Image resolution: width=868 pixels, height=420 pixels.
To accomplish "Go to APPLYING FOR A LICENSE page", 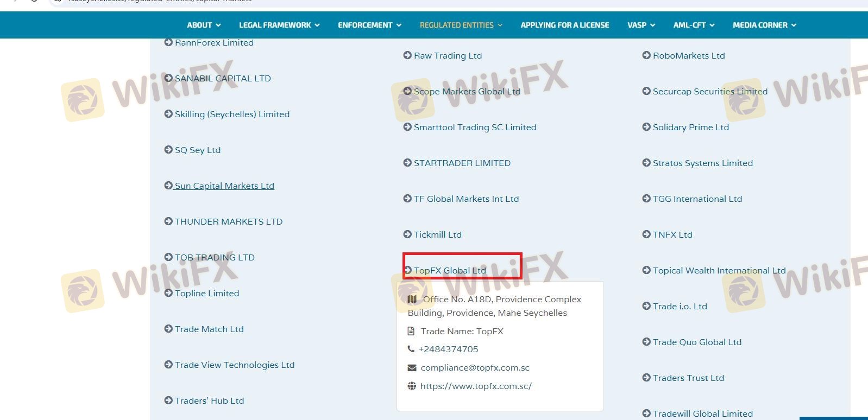I will pyautogui.click(x=565, y=25).
